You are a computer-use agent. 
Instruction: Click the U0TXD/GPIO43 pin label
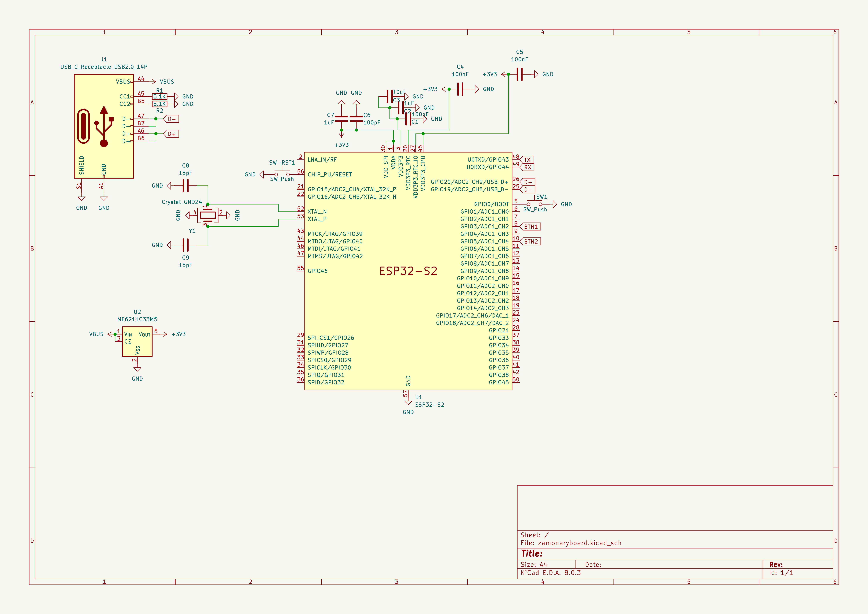488,160
